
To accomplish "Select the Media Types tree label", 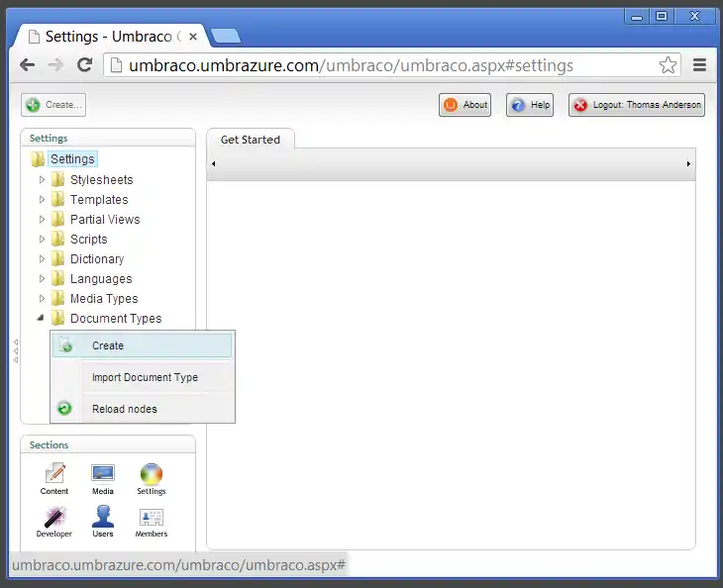I will (x=104, y=299).
